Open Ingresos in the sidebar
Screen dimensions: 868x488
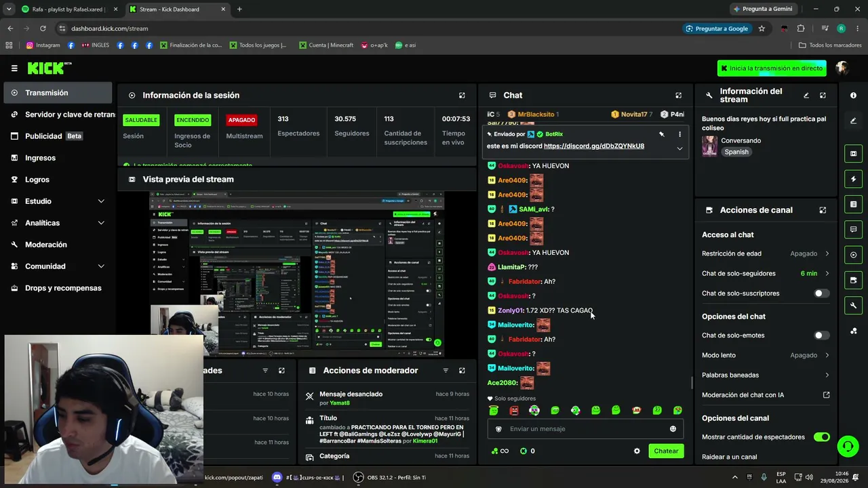[58, 158]
